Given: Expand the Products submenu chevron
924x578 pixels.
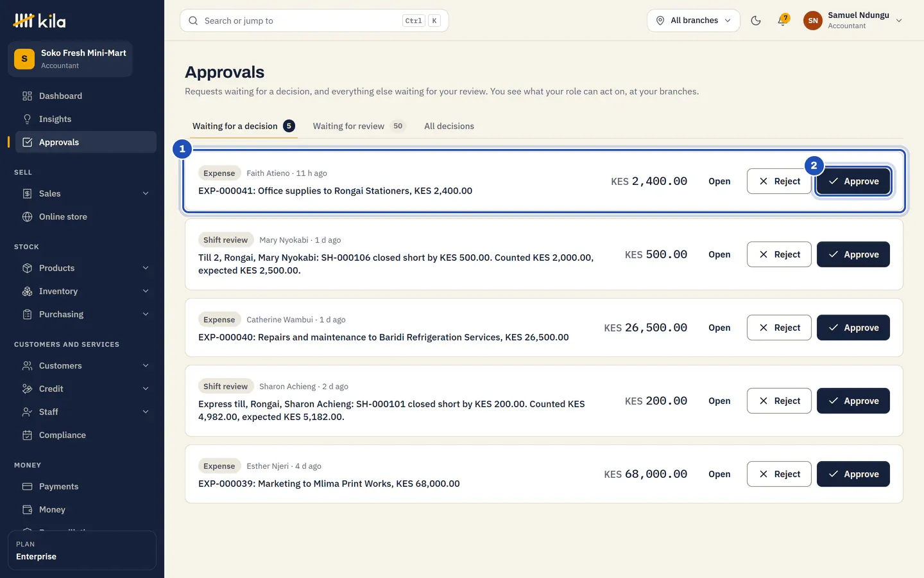Looking at the screenshot, I should point(146,268).
